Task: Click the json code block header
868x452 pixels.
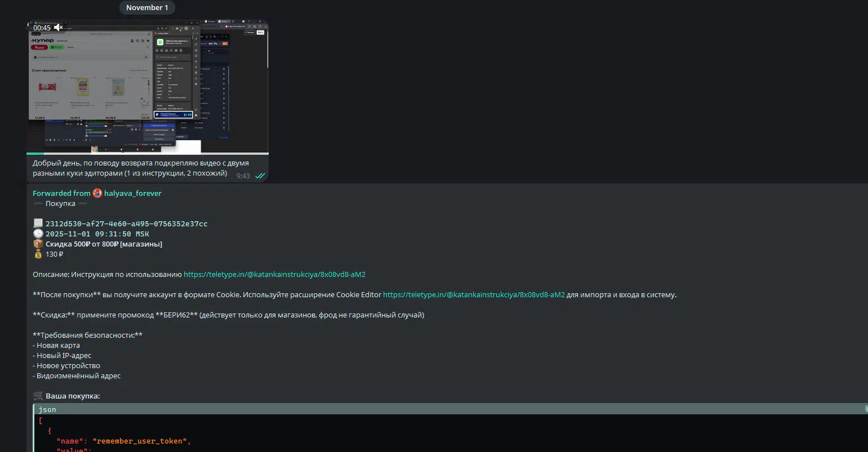Action: click(x=451, y=409)
